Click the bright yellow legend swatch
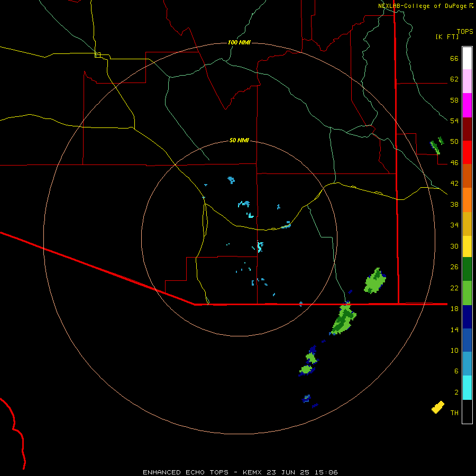 (x=467, y=246)
